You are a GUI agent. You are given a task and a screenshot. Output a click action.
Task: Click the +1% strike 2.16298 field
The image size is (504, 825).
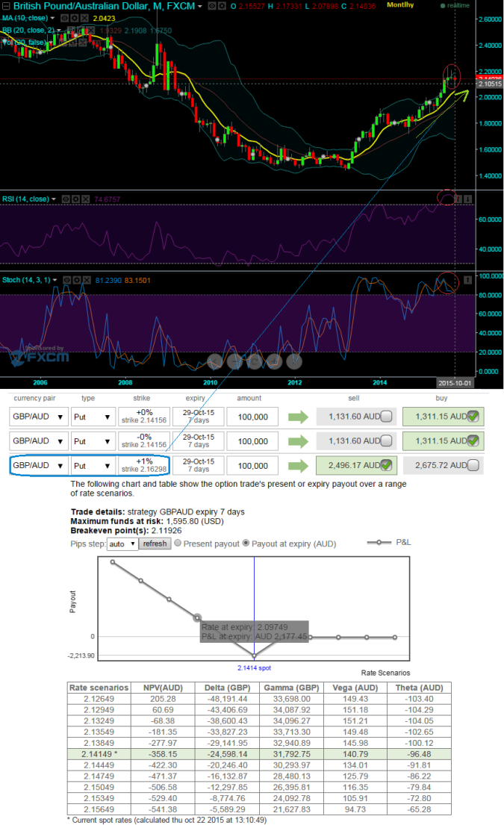click(144, 466)
